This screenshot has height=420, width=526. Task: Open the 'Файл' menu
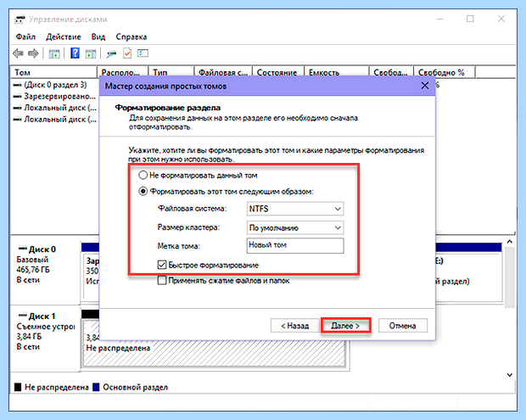tap(25, 36)
